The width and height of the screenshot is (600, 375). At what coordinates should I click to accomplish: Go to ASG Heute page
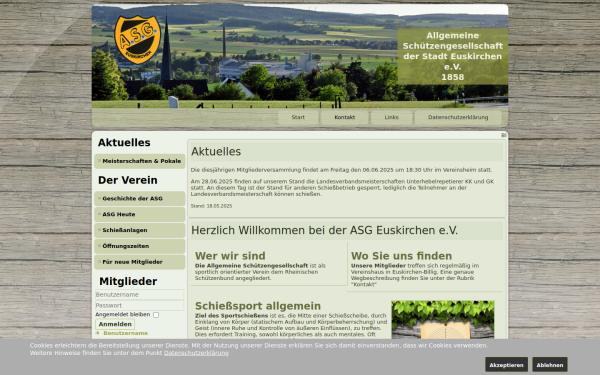(x=140, y=214)
